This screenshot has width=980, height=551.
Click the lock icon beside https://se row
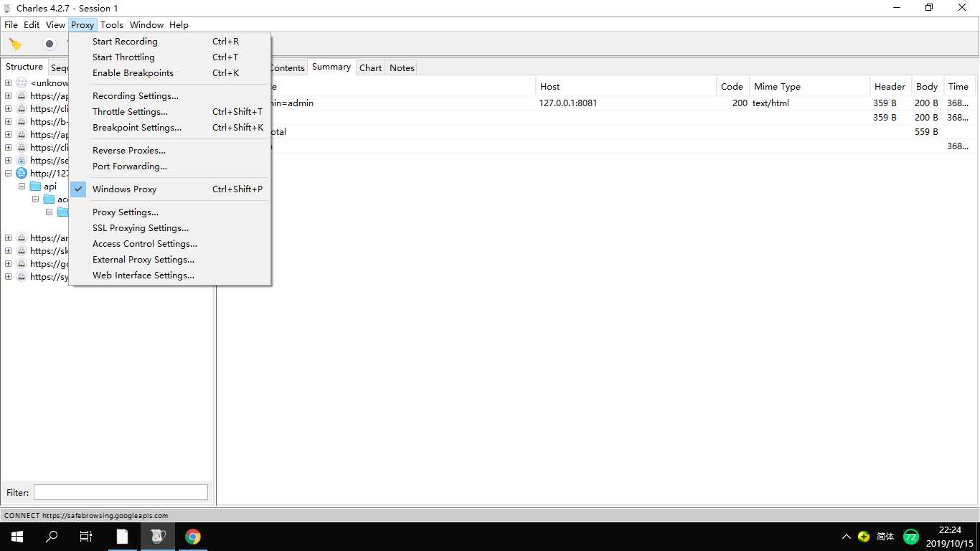[22, 160]
